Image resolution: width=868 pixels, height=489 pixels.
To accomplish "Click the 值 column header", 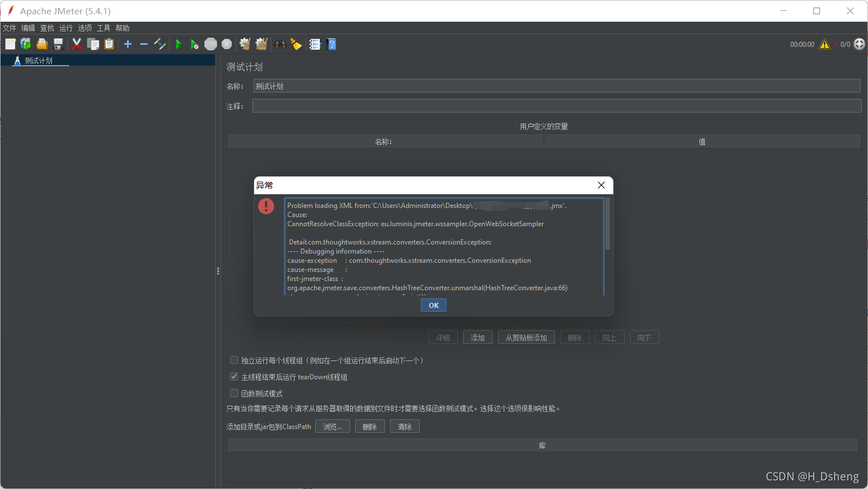I will click(702, 142).
